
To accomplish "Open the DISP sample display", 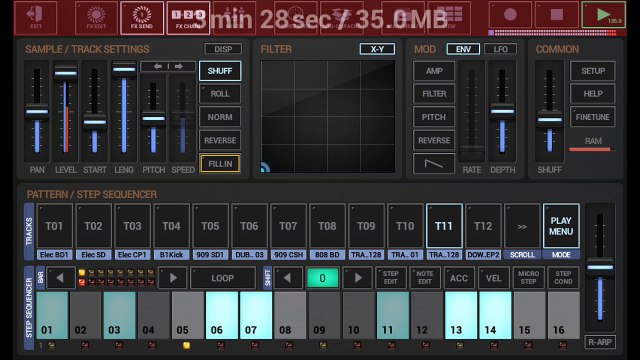I will [x=223, y=49].
